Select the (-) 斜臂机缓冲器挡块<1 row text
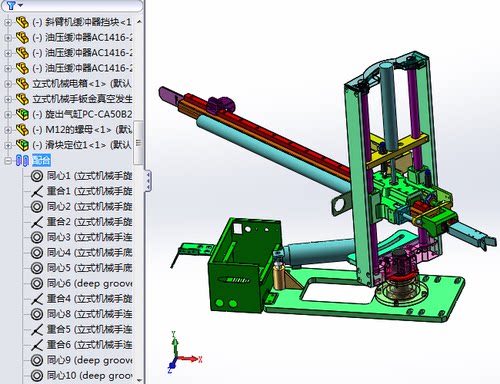 [82, 22]
